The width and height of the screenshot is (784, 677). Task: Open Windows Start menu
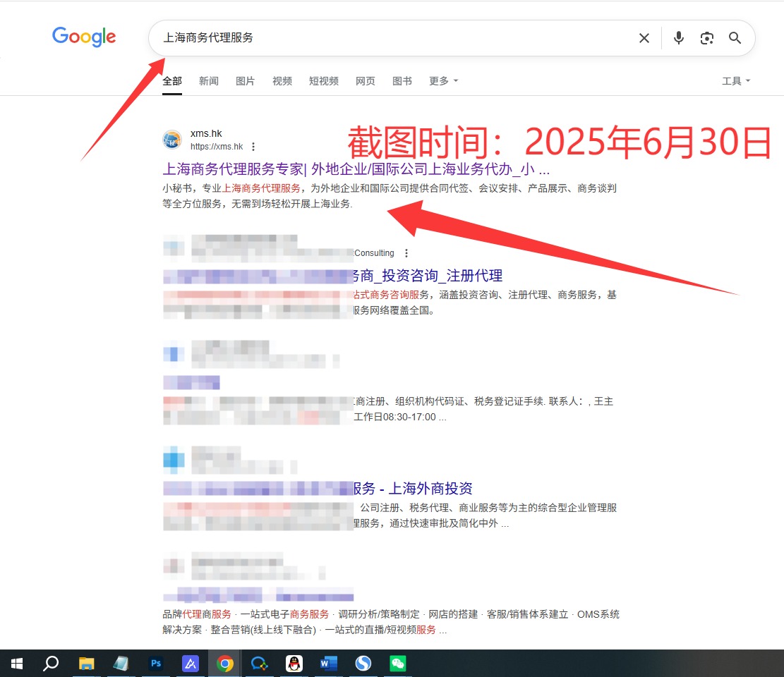click(17, 664)
